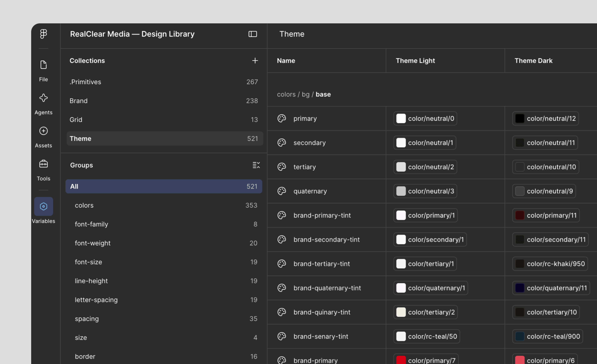Open the line-height group
This screenshot has height=364, width=597.
click(x=164, y=281)
